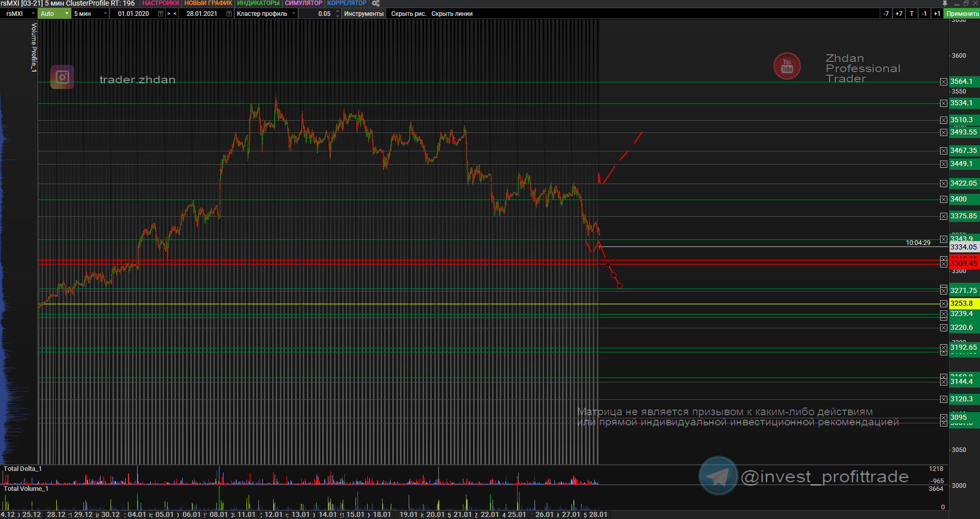Remove the 3467.35 level marker
This screenshot has height=519, width=980.
point(944,151)
